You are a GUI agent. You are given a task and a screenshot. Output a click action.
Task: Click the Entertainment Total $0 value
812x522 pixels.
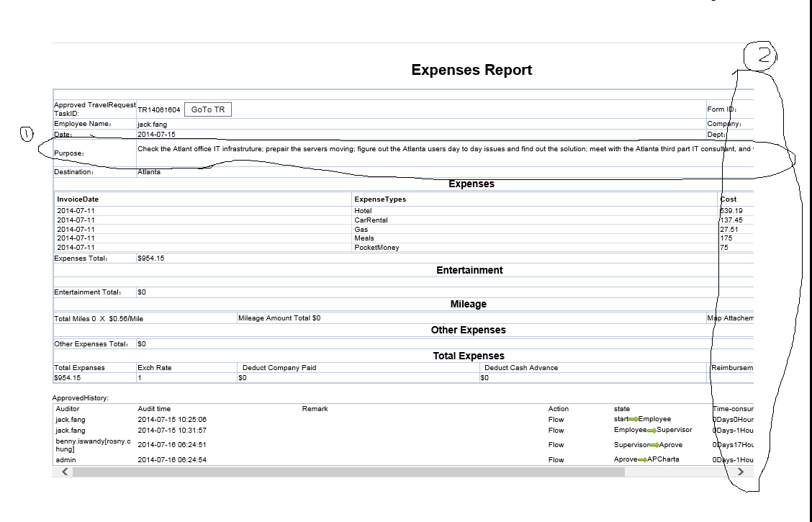141,292
